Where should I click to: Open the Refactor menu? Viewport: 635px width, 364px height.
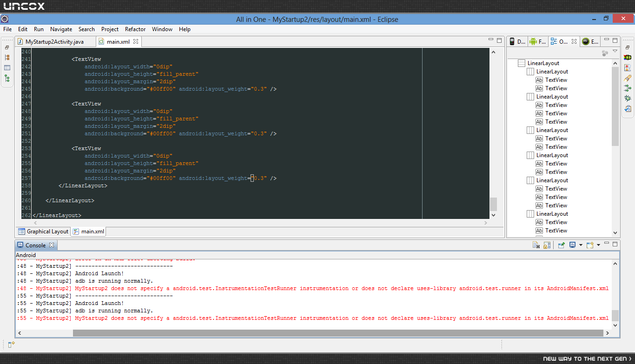click(135, 29)
